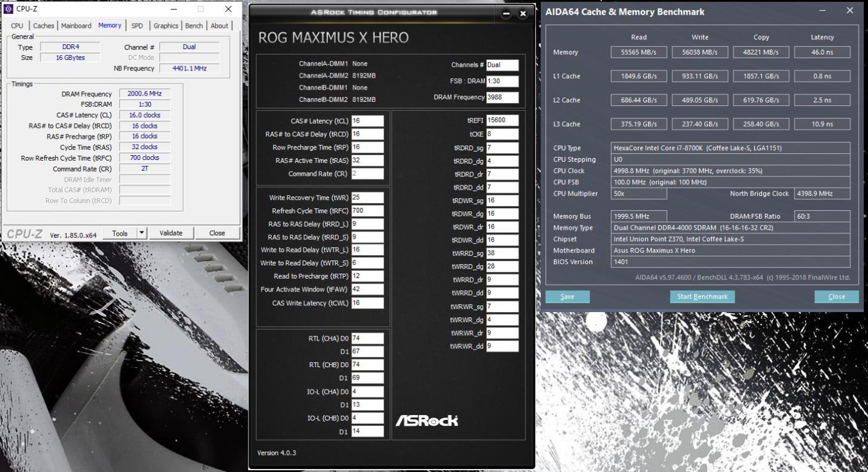Viewport: 868px width, 472px height.
Task: Click the tWTR_L field
Action: (x=367, y=250)
